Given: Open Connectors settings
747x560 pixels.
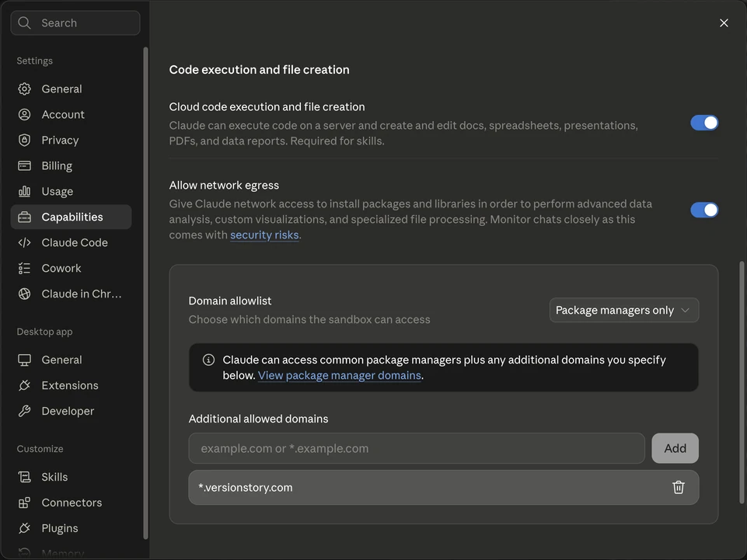Looking at the screenshot, I should click(x=71, y=503).
